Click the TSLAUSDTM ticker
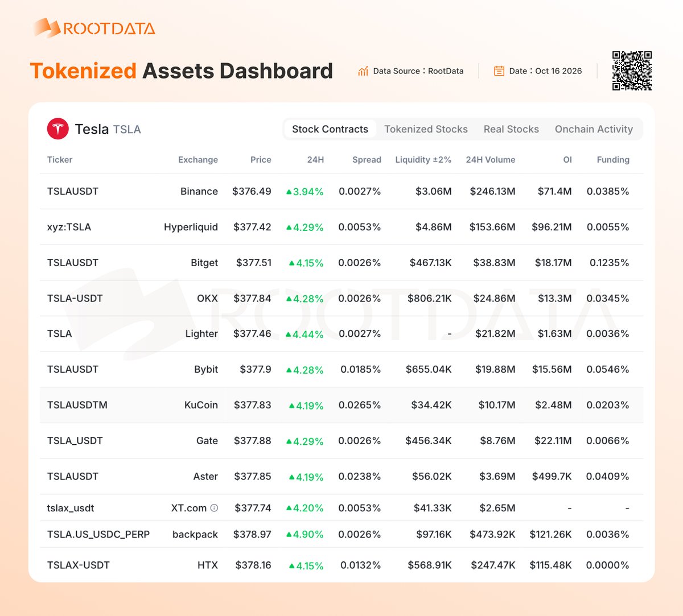 77,405
